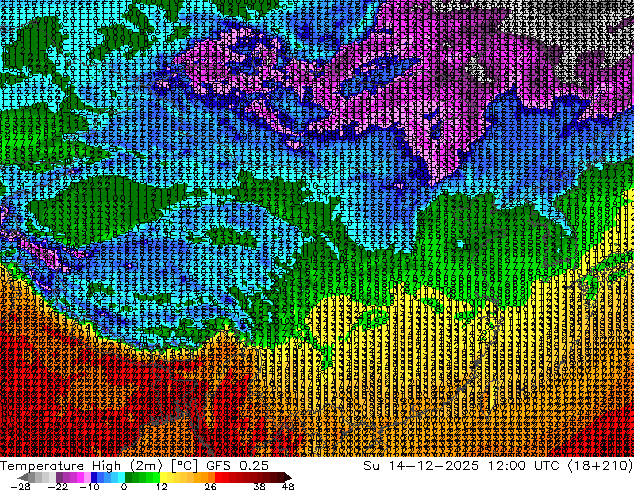Click the '12:00 UTC' time text

pyautogui.click(x=523, y=466)
